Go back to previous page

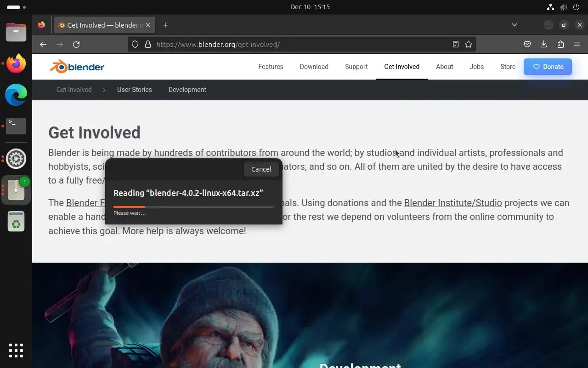(43, 44)
